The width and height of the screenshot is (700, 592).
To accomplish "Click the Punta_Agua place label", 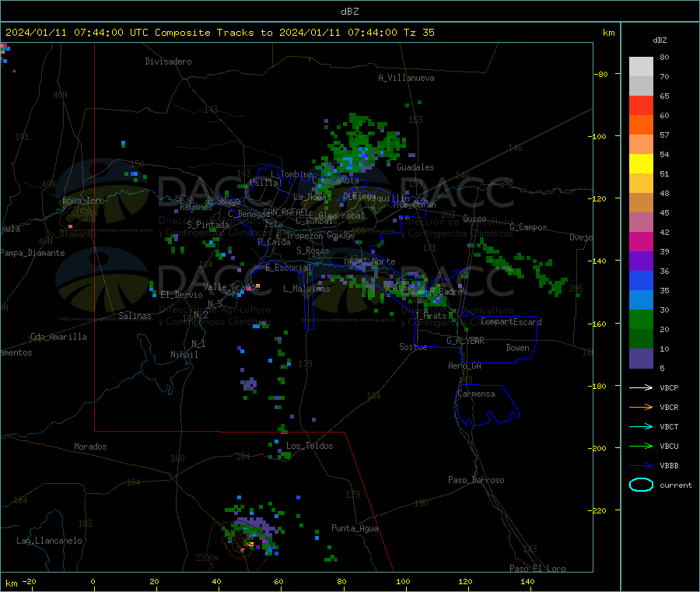I will tap(355, 529).
